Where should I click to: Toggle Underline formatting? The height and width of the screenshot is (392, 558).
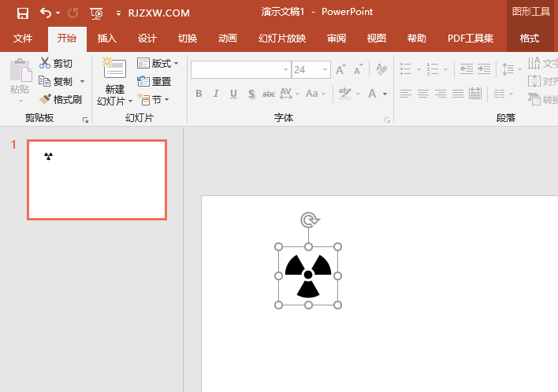[x=234, y=94]
